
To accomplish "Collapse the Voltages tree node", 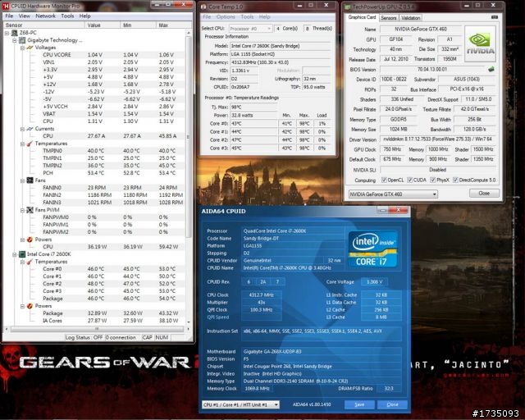I will tap(22, 48).
